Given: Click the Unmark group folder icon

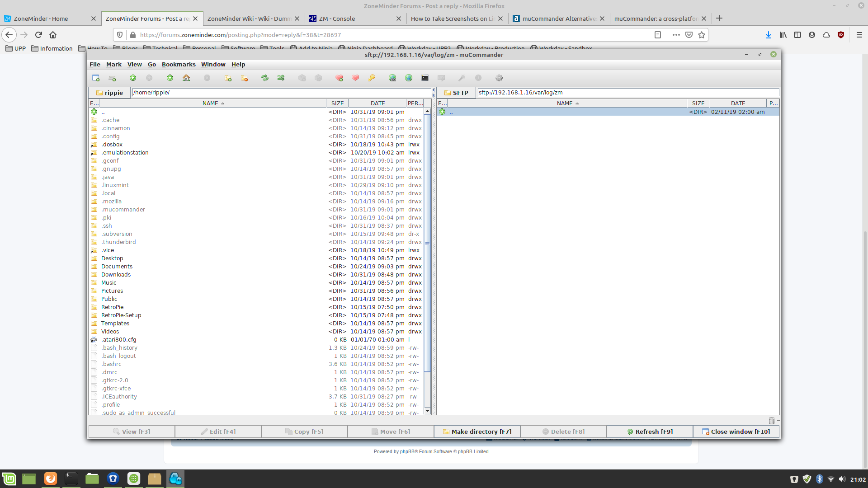Looking at the screenshot, I should pyautogui.click(x=244, y=78).
